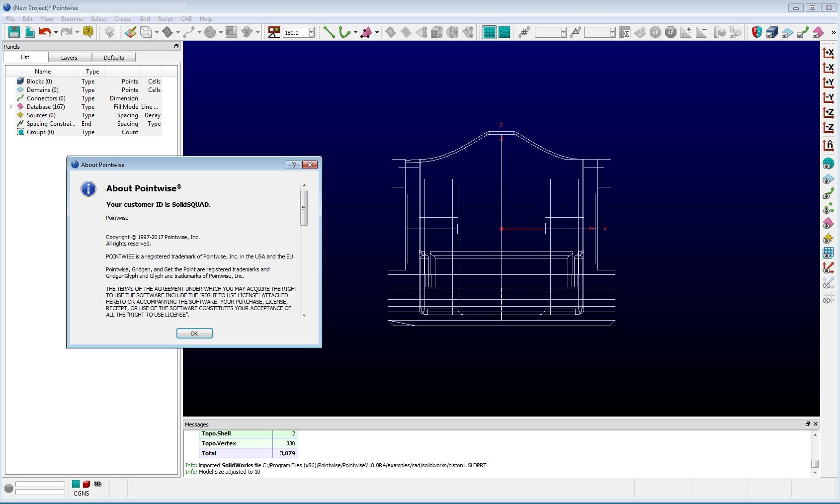Screen dimensions: 840x504
Task: Toggle the pink database selection mask checkbox icon
Action: click(819, 32)
